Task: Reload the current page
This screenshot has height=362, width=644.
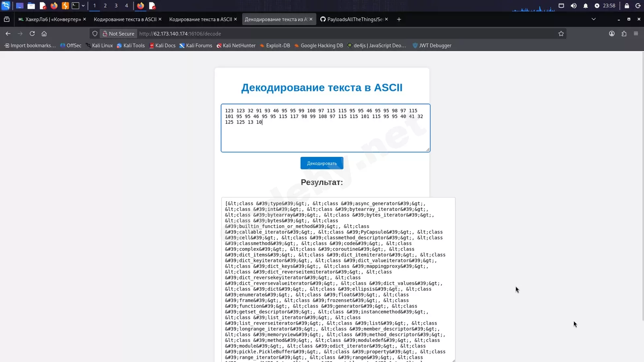Action: click(32, 34)
